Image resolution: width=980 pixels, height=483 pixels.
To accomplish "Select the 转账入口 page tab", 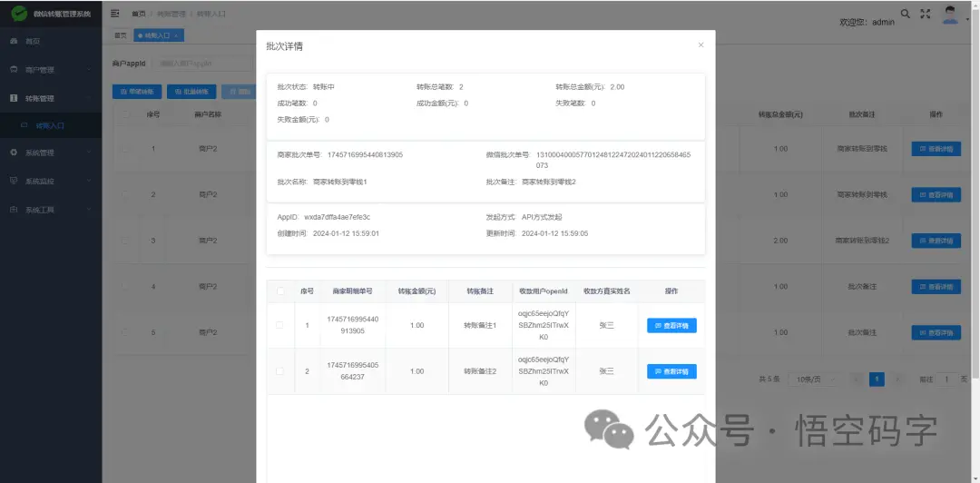I will tap(158, 35).
